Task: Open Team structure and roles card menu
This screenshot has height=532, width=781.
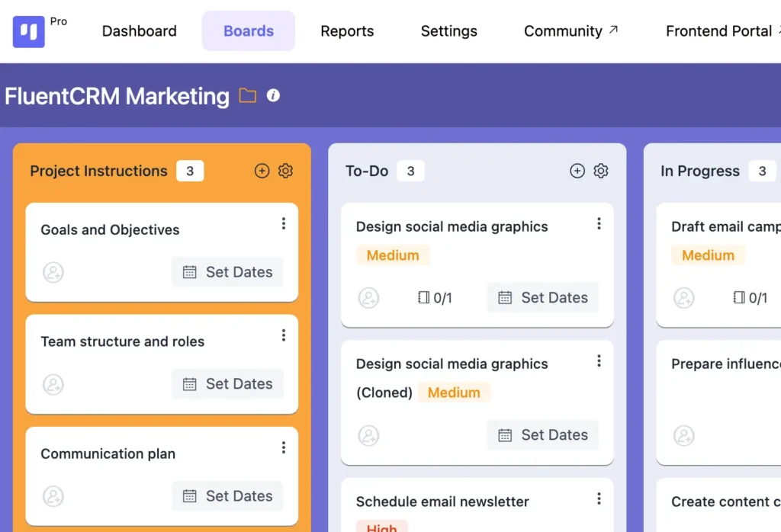Action: pos(284,335)
